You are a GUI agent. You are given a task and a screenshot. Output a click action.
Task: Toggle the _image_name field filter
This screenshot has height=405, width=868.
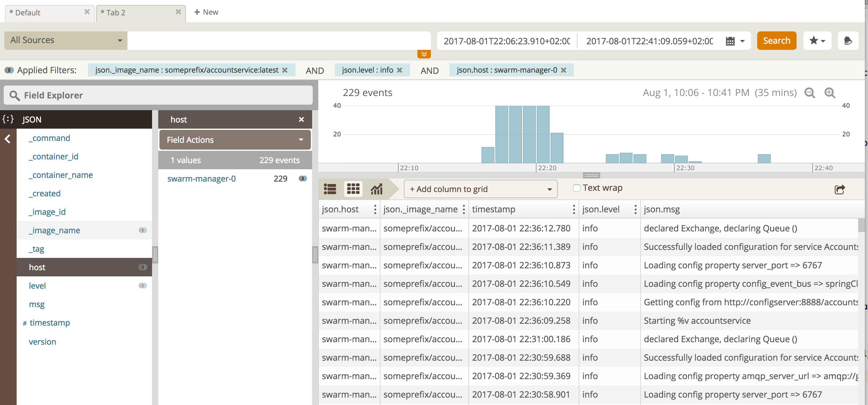point(143,230)
